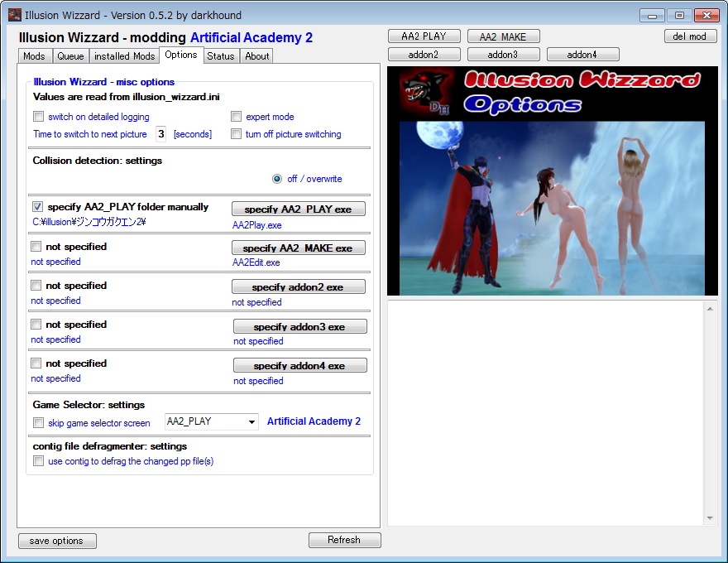Screen dimensions: 728x563
Task: Enable skip game selector screen
Action: tap(39, 423)
